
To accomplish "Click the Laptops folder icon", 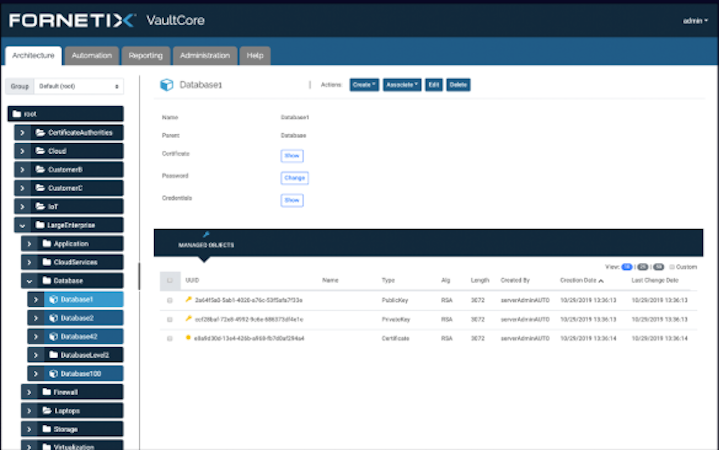I will [47, 411].
